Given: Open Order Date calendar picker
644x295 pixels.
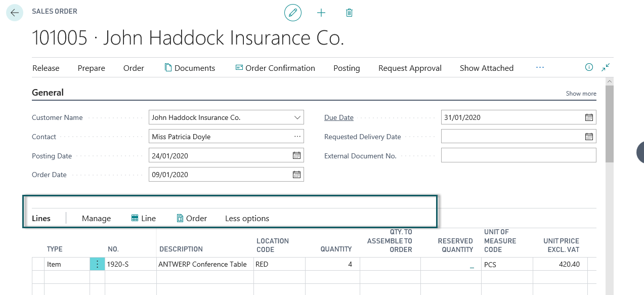Looking at the screenshot, I should tap(296, 175).
